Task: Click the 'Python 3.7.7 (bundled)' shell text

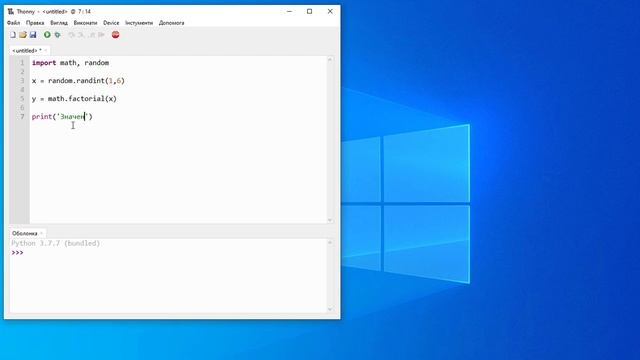Action: [x=56, y=243]
